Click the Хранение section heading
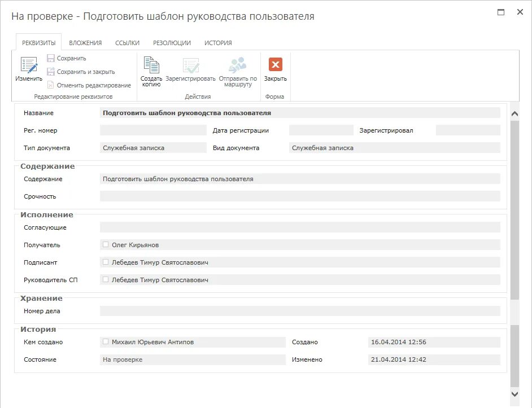 41,298
